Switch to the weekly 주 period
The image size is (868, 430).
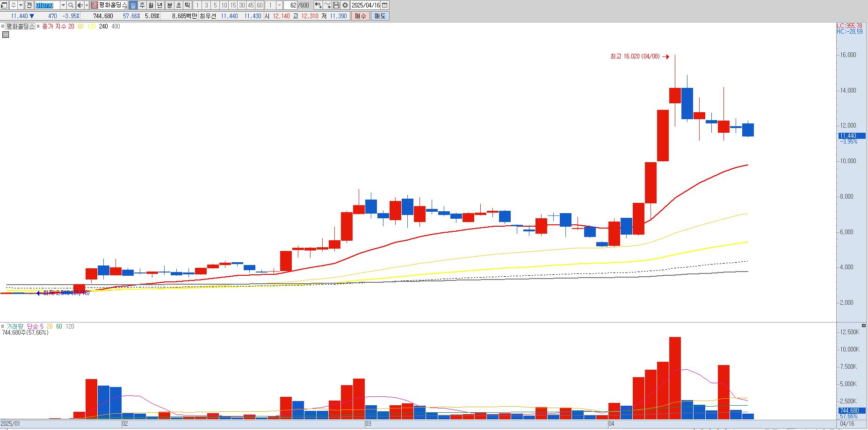[142, 5]
